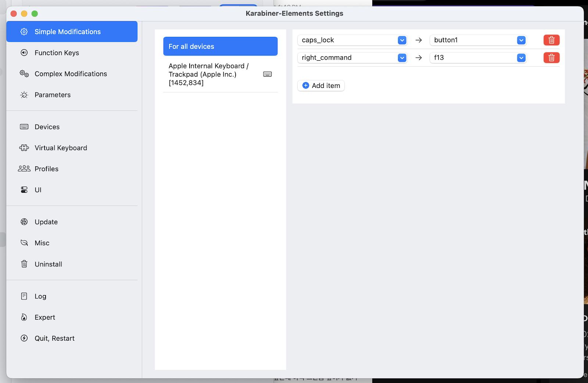Image resolution: width=588 pixels, height=383 pixels.
Task: Open the button1 target key dropdown
Action: [x=478, y=40]
